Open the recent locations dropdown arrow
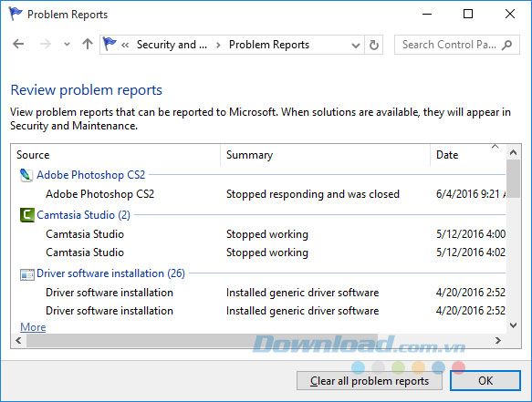The image size is (532, 402). (67, 44)
